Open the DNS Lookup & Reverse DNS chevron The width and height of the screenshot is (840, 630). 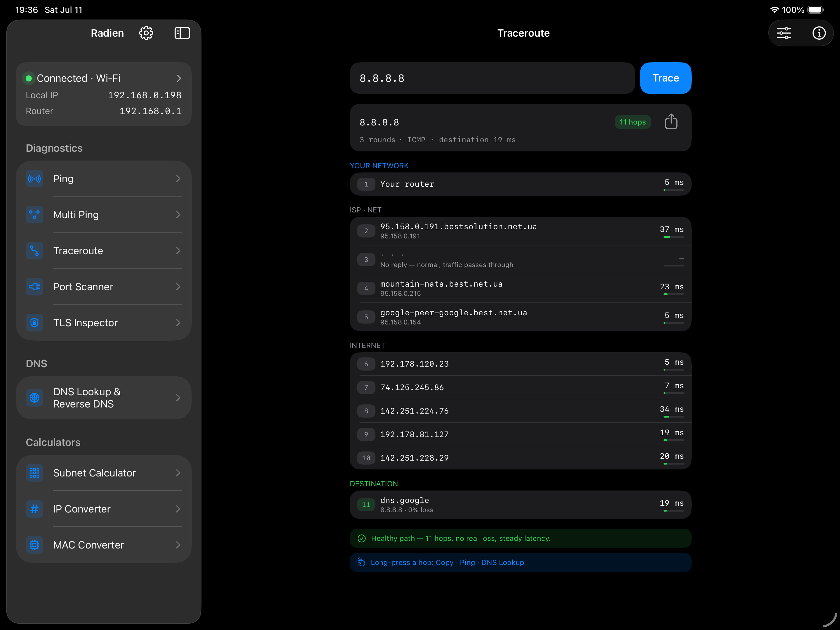pyautogui.click(x=178, y=398)
